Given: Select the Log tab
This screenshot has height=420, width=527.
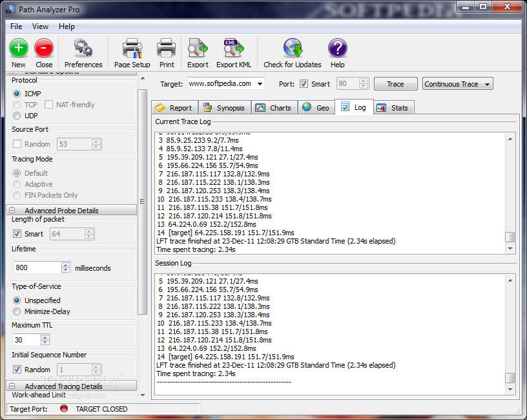Looking at the screenshot, I should (354, 107).
